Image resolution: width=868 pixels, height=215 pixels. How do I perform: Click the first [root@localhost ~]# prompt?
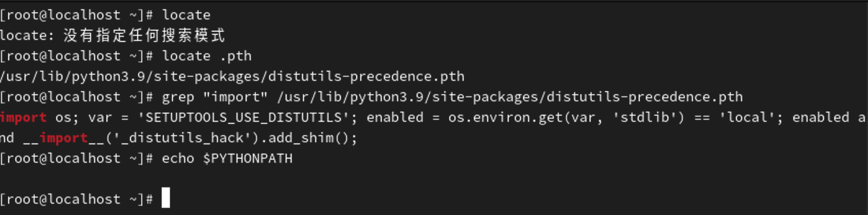[76, 15]
